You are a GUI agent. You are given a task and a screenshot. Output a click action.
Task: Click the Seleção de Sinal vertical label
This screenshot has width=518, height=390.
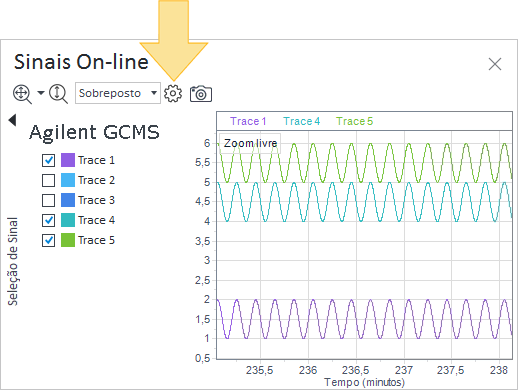(13, 261)
